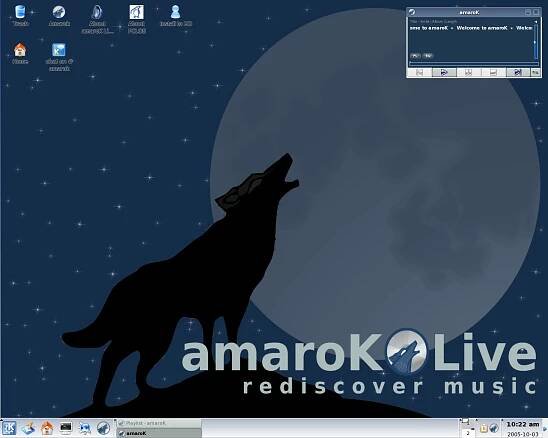Click the desktop-with-pencil panel icon

[x=29, y=428]
